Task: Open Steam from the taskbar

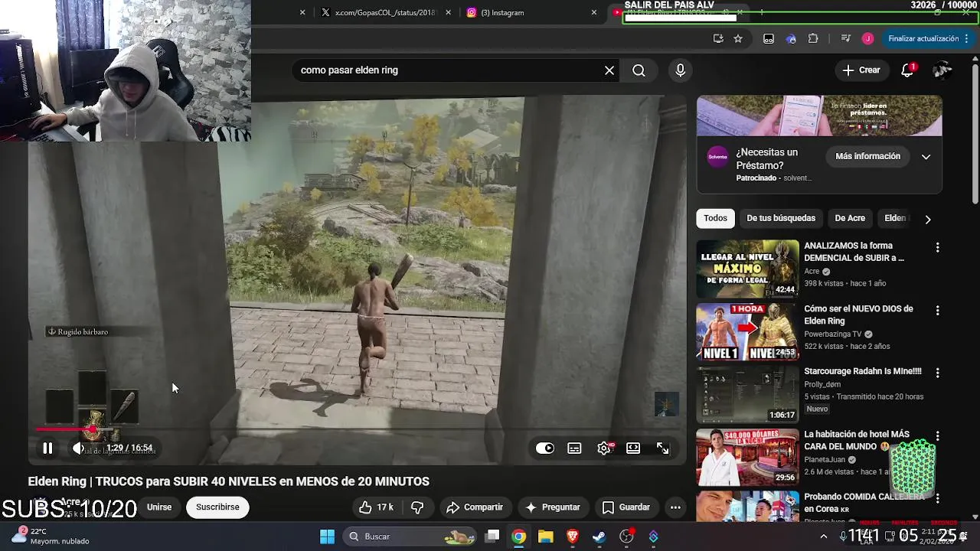Action: pos(599,536)
